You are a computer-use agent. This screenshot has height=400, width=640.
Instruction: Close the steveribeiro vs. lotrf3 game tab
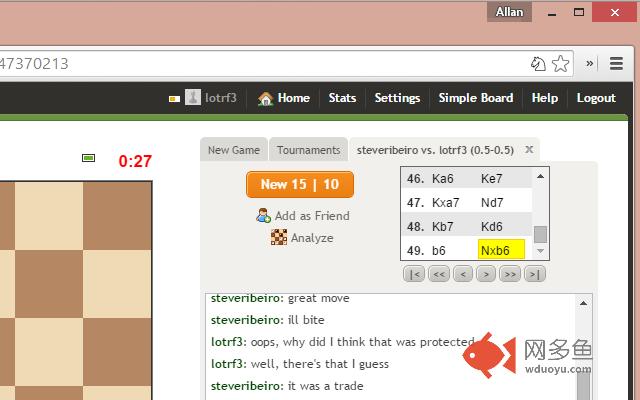(529, 149)
